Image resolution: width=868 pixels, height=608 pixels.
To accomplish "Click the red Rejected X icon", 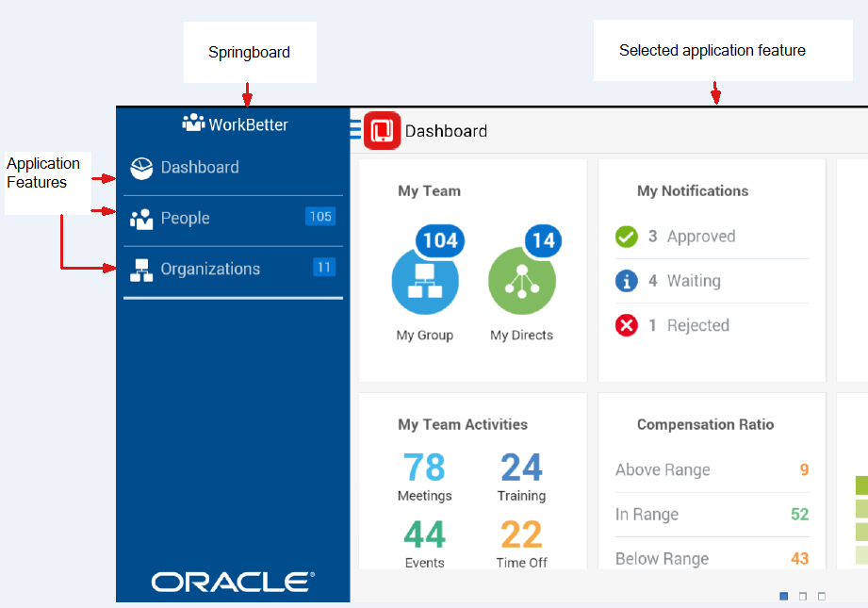I will click(x=627, y=325).
